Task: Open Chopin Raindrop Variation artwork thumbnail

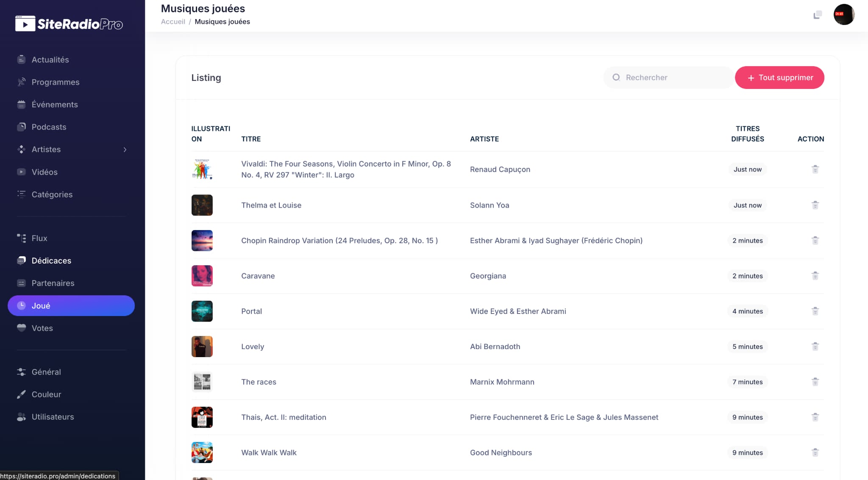Action: click(202, 241)
